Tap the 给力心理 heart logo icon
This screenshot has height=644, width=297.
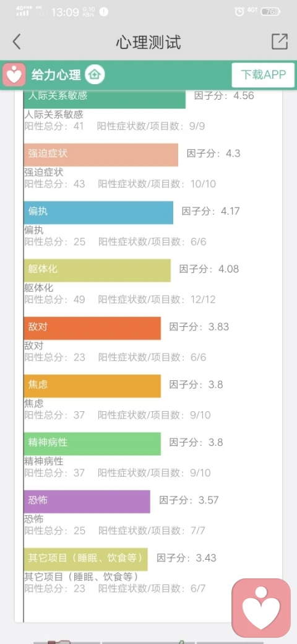pos(14,75)
